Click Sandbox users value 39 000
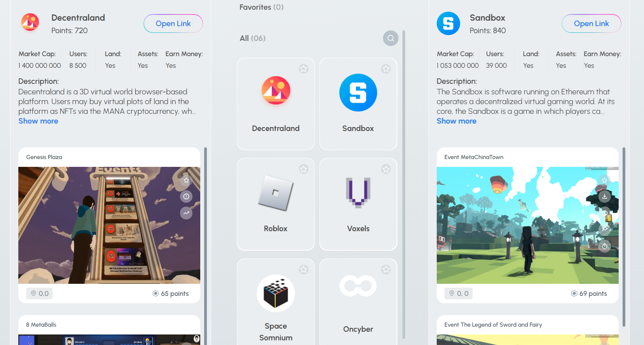 coord(496,65)
